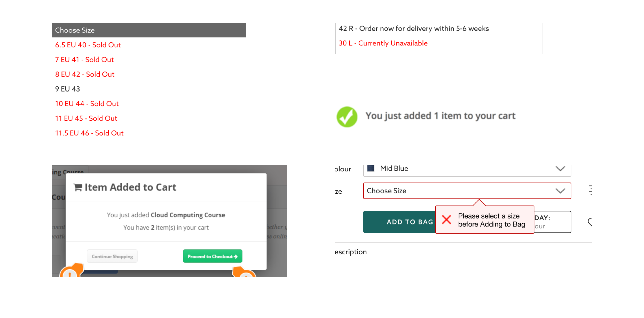
Task: Open the Choose Size dropdown with red border
Action: (460, 191)
